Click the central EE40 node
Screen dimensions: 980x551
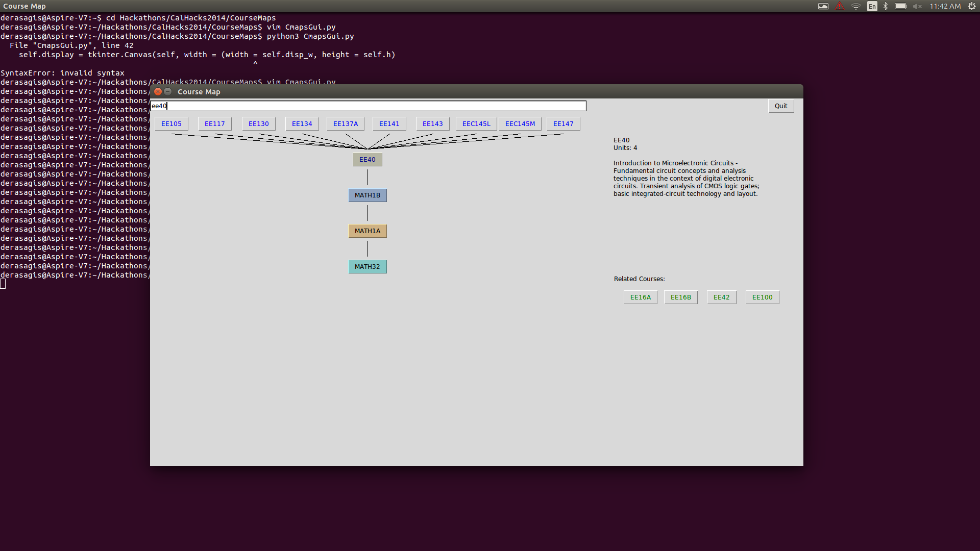(367, 160)
